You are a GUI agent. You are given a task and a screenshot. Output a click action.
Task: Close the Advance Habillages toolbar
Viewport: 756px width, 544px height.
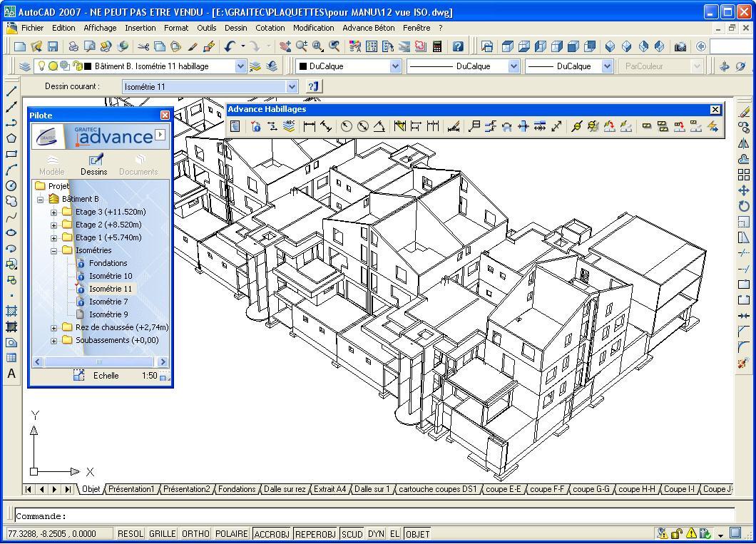click(715, 109)
